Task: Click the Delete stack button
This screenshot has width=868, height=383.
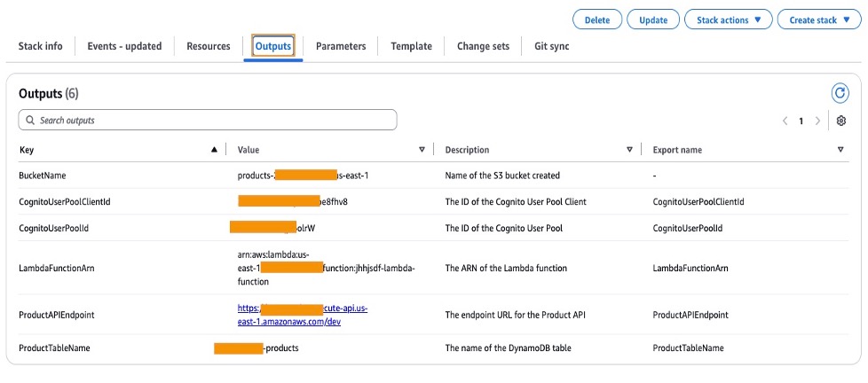Action: tap(597, 20)
